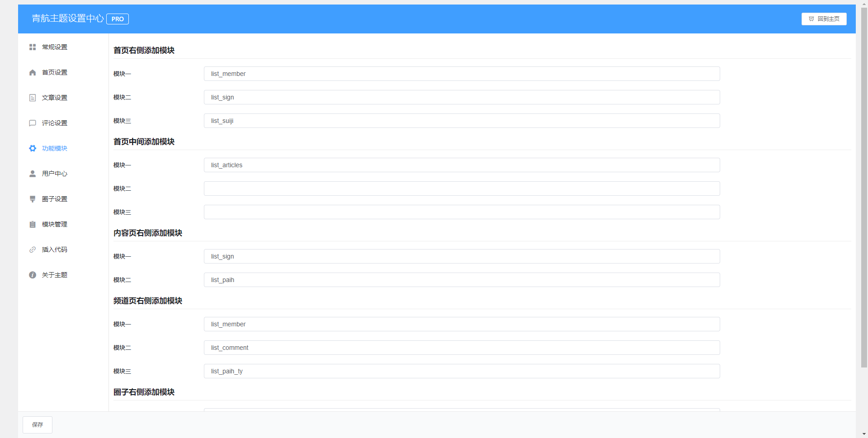Click the document icon for 文章设置
Viewport: 868px width, 438px height.
pos(33,98)
